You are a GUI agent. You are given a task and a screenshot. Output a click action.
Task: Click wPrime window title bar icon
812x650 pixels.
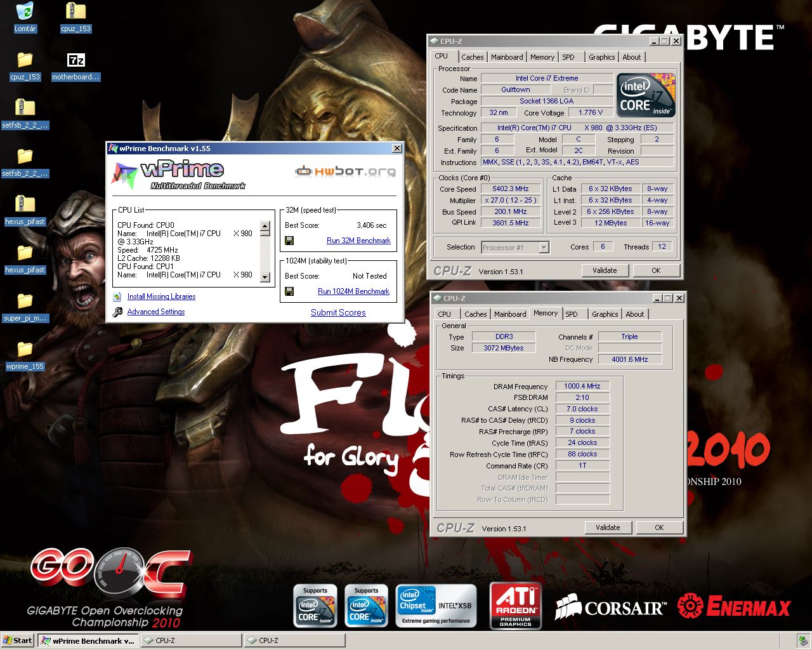pyautogui.click(x=114, y=149)
